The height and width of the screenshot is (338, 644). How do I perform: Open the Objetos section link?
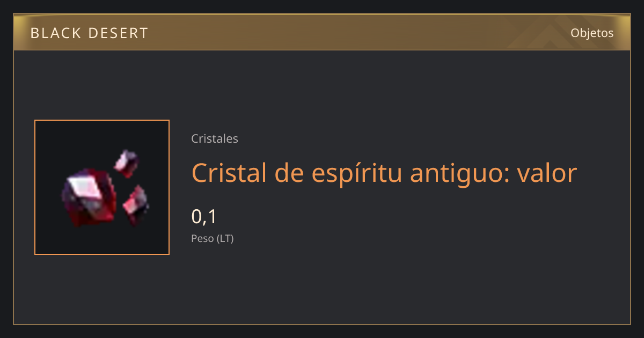click(x=592, y=33)
